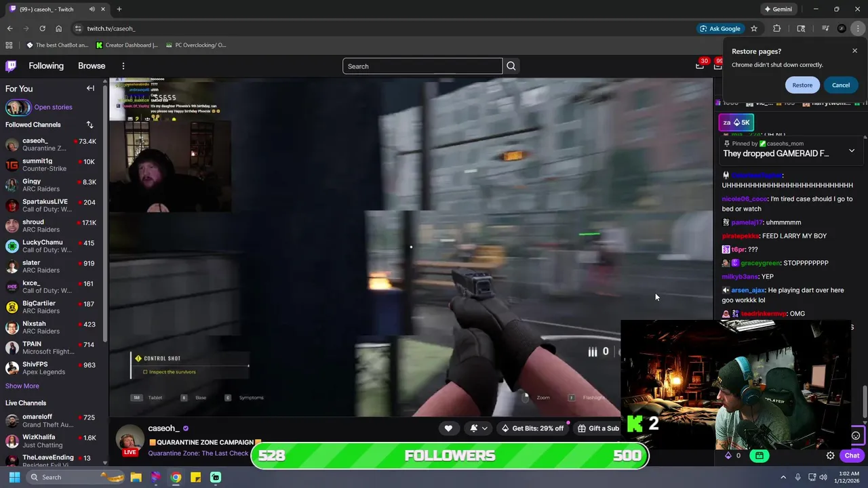Screen dimensions: 868x488
Task: Open Browse page
Action: [x=92, y=66]
